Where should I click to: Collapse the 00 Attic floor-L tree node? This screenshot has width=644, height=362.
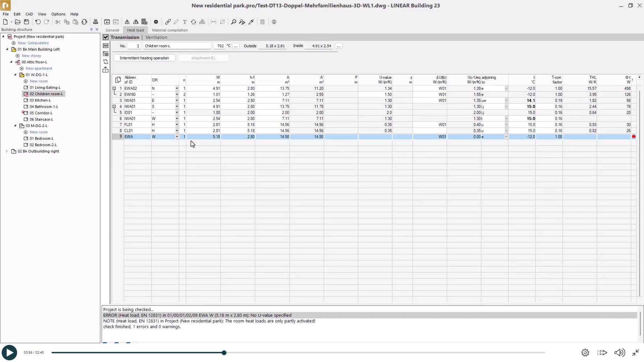(11, 62)
